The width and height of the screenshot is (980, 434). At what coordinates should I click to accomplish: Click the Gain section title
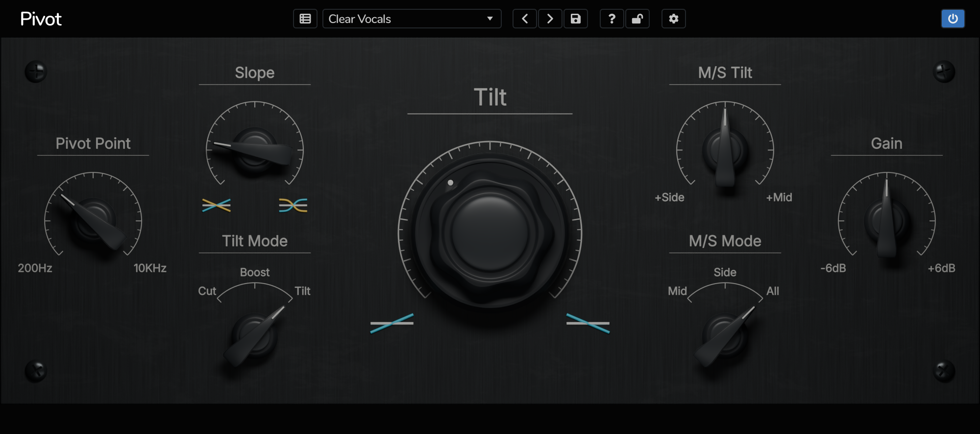(886, 144)
